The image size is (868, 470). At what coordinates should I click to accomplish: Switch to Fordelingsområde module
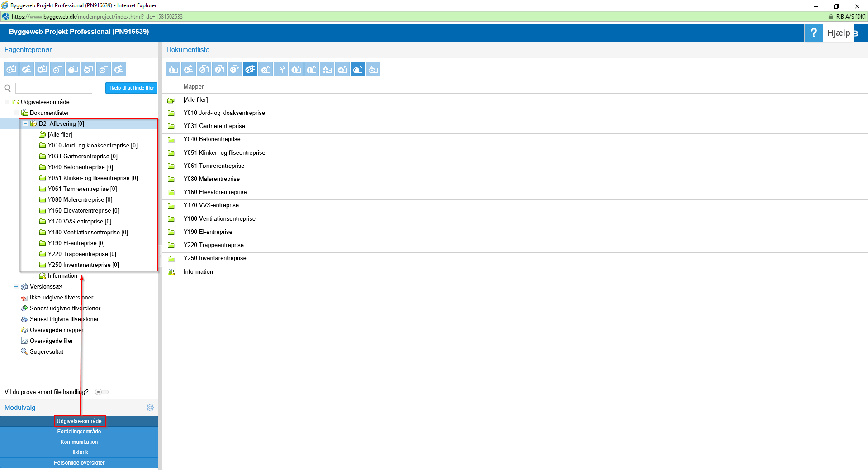79,432
